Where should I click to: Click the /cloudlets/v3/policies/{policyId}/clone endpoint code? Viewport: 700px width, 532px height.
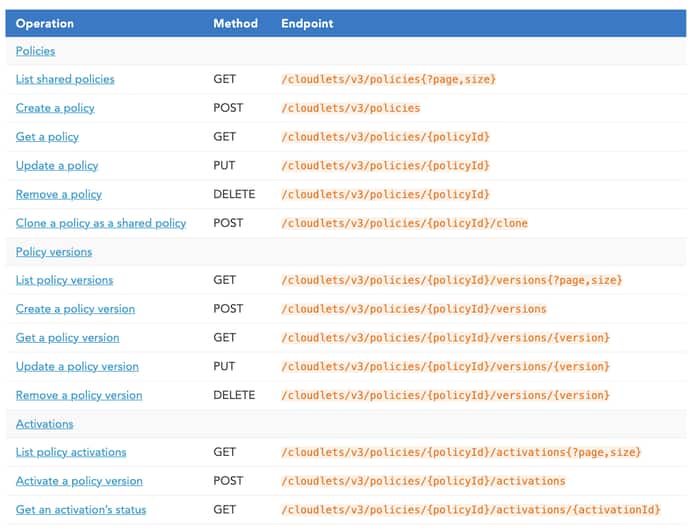pos(405,223)
